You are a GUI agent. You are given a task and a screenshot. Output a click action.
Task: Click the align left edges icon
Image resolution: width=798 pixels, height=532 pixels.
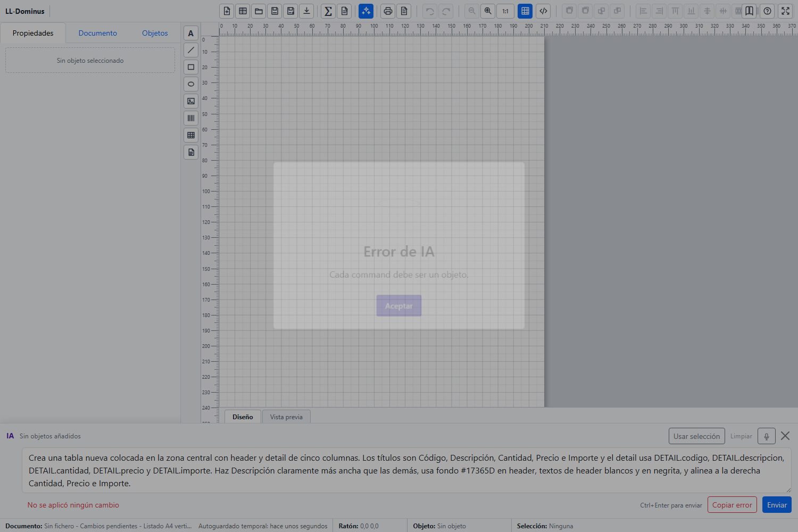click(643, 11)
